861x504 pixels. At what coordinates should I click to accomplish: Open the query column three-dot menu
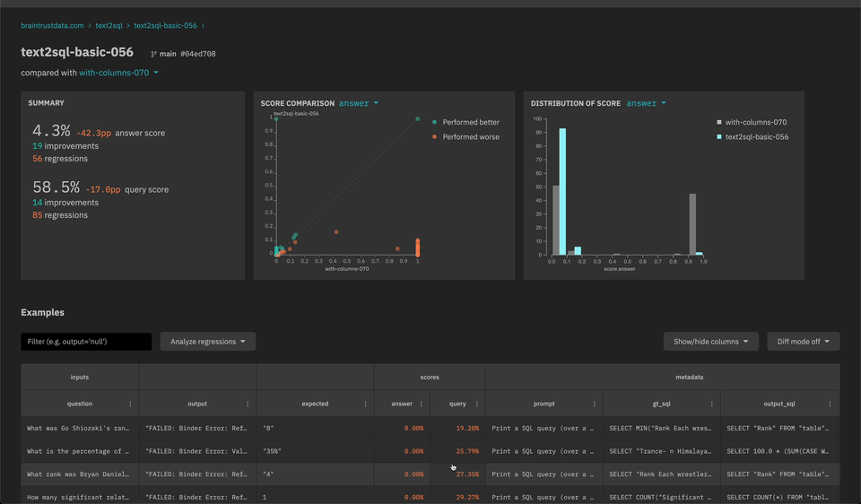click(x=477, y=404)
